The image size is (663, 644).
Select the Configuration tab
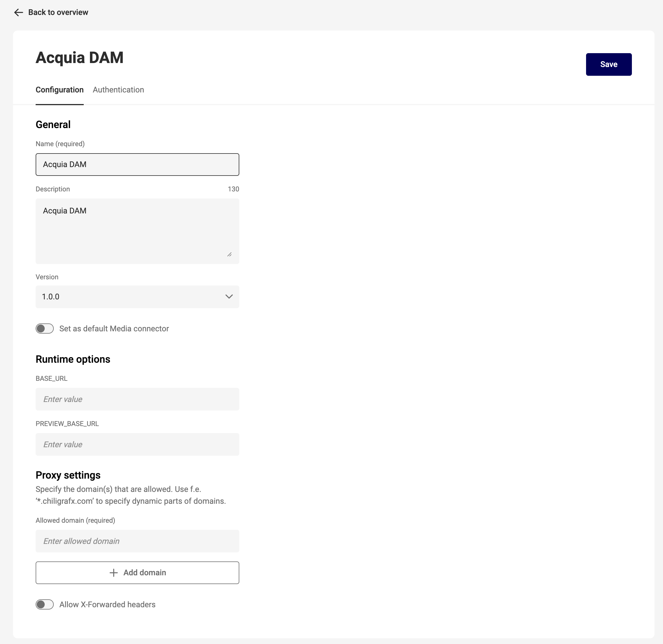tap(60, 90)
